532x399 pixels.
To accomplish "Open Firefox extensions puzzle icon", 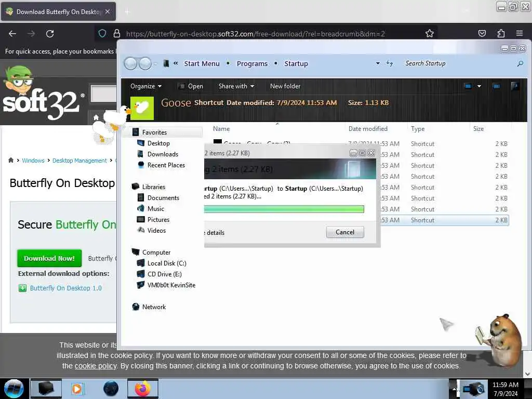I will tap(501, 33).
